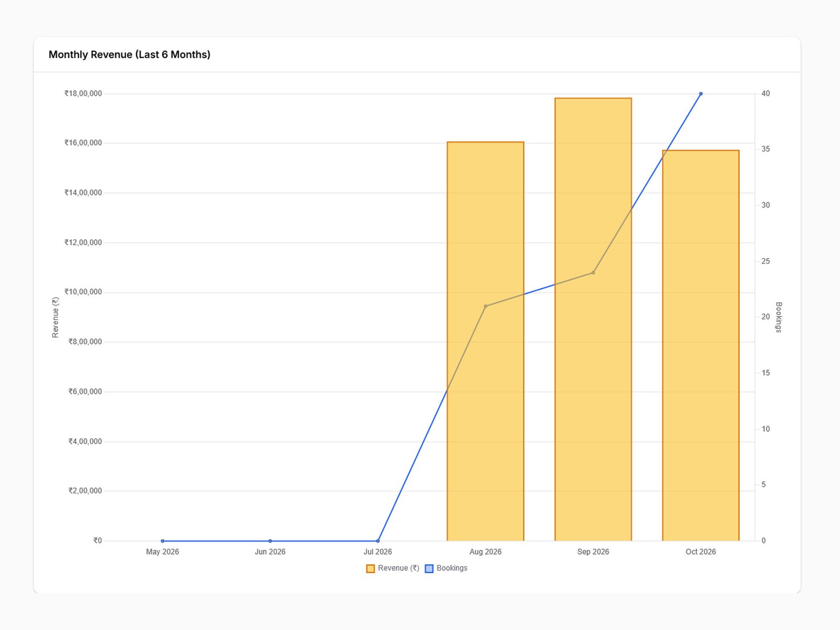
Task: Click the 5 bookings axis value
Action: click(x=763, y=485)
